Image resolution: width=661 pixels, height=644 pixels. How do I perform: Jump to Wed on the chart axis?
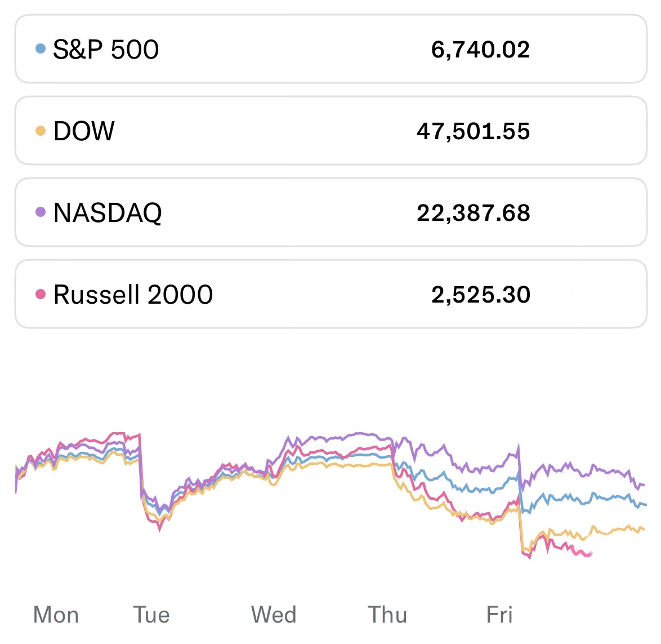pos(274,615)
